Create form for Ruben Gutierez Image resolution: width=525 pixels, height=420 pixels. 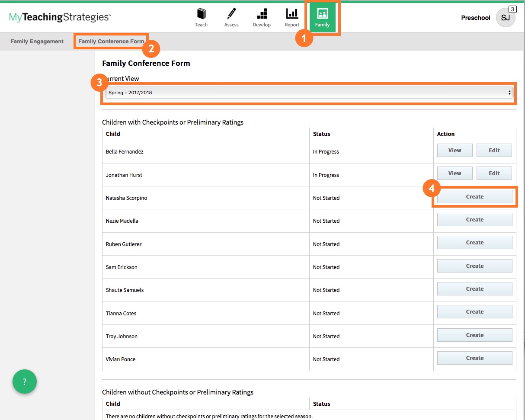(x=474, y=243)
